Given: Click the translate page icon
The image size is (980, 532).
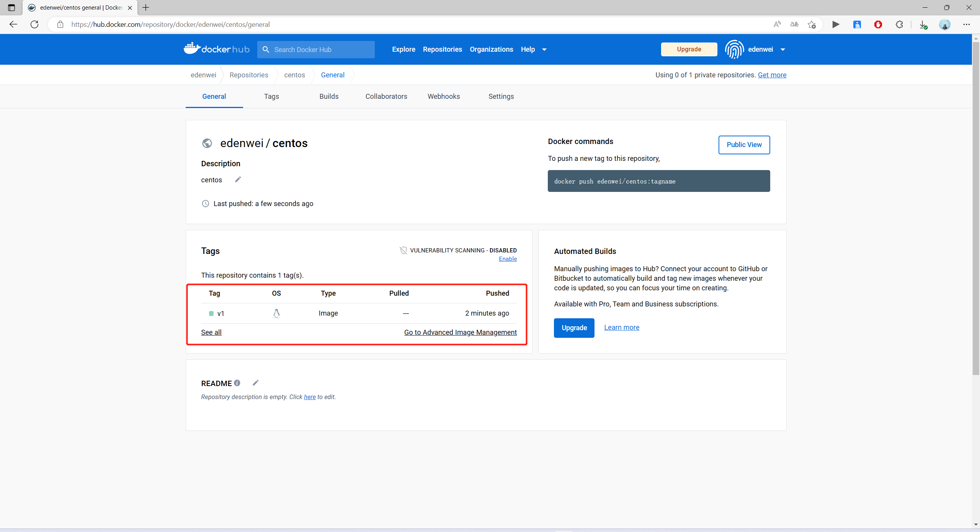Looking at the screenshot, I should coord(794,25).
